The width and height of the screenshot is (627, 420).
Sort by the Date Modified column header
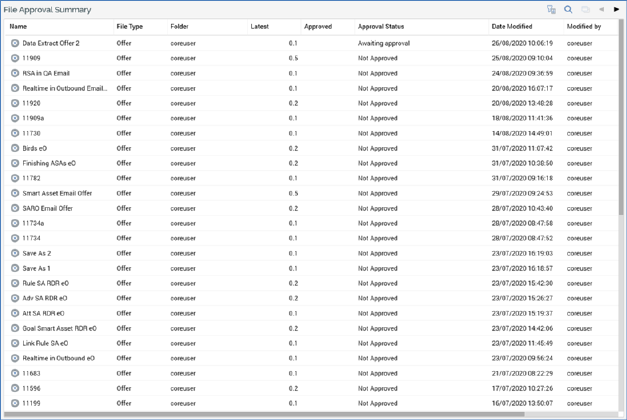click(x=511, y=27)
